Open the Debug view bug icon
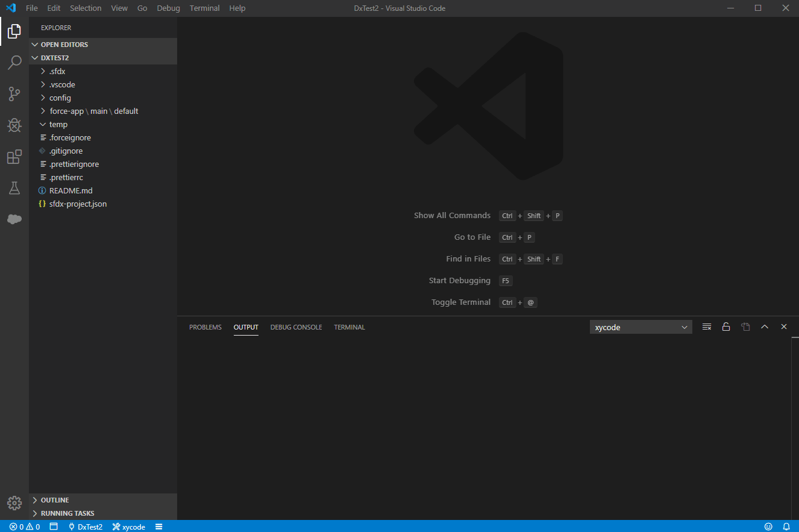Screen dimensions: 799x532 14,125
